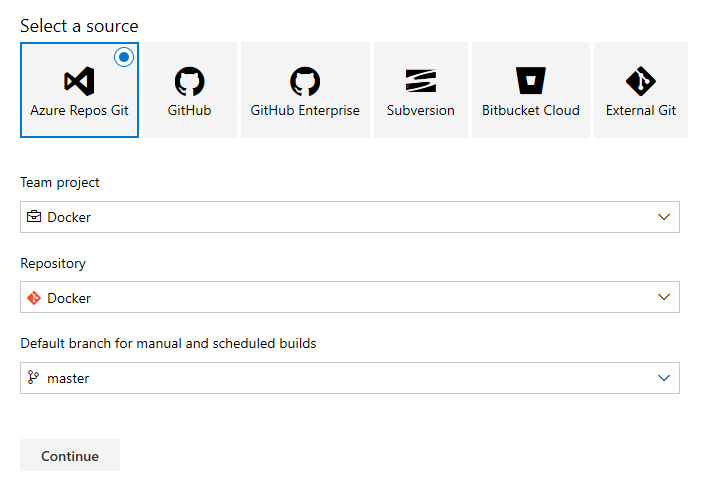Click the briefcase icon in Team project field
The width and height of the screenshot is (715, 495).
point(34,217)
